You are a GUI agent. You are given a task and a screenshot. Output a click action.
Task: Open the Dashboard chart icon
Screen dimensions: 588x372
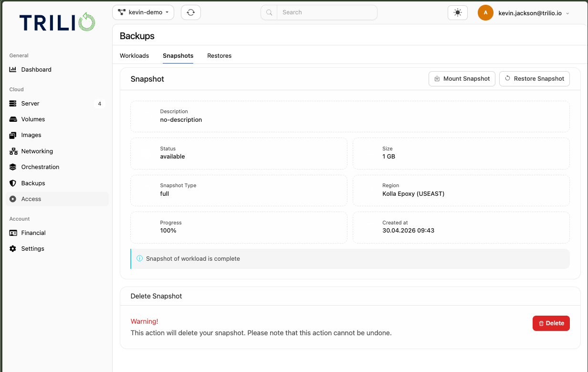coord(13,70)
